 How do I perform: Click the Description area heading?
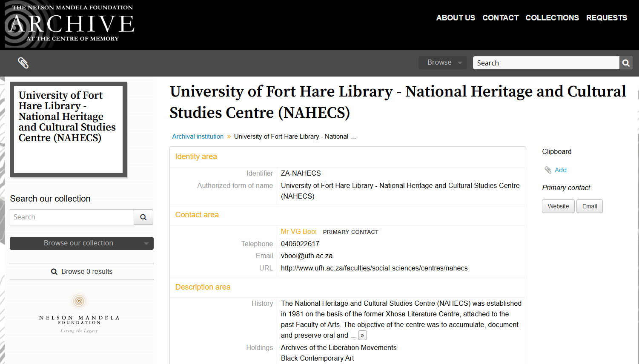(x=203, y=287)
